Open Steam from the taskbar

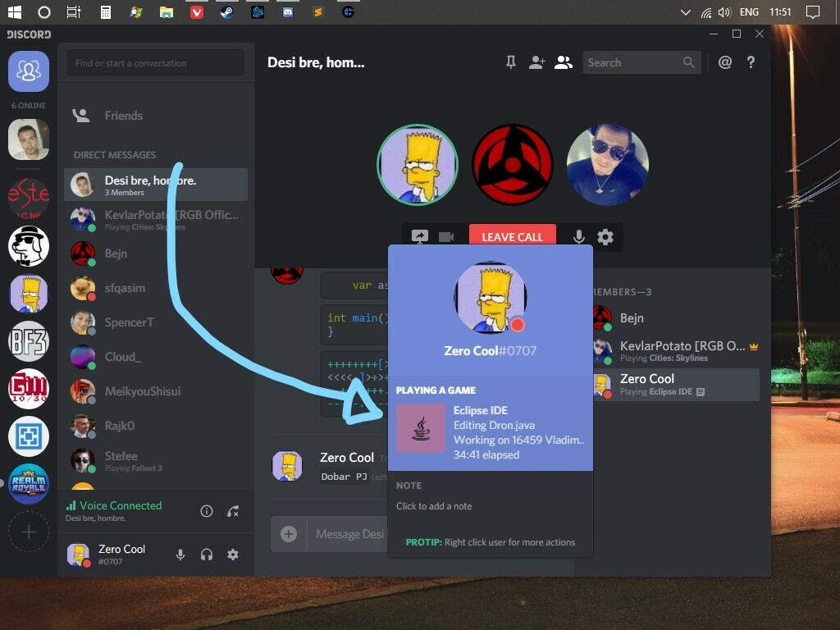pos(226,11)
